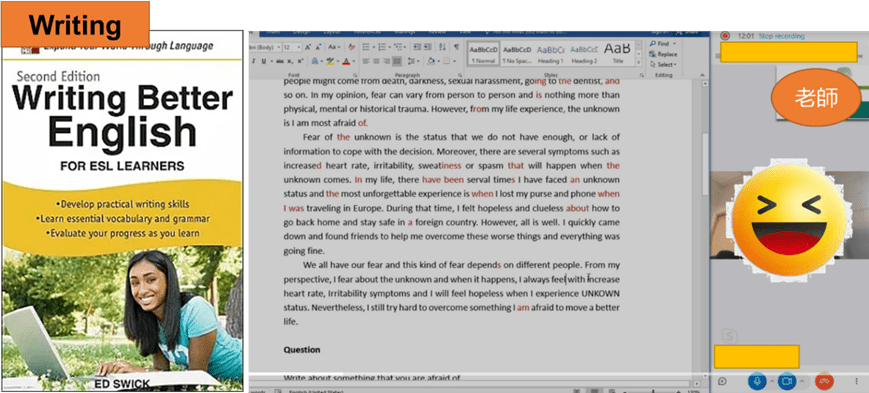Click the word 'UNKOWN' in the document
This screenshot has width=869, height=393.
pos(600,293)
